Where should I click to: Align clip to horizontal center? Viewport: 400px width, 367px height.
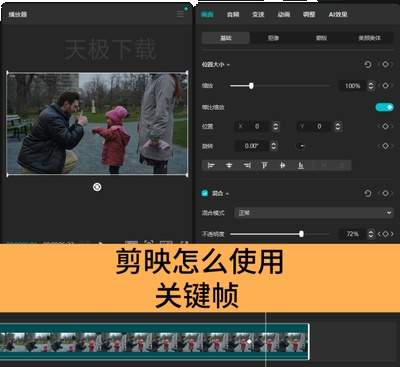pos(229,165)
